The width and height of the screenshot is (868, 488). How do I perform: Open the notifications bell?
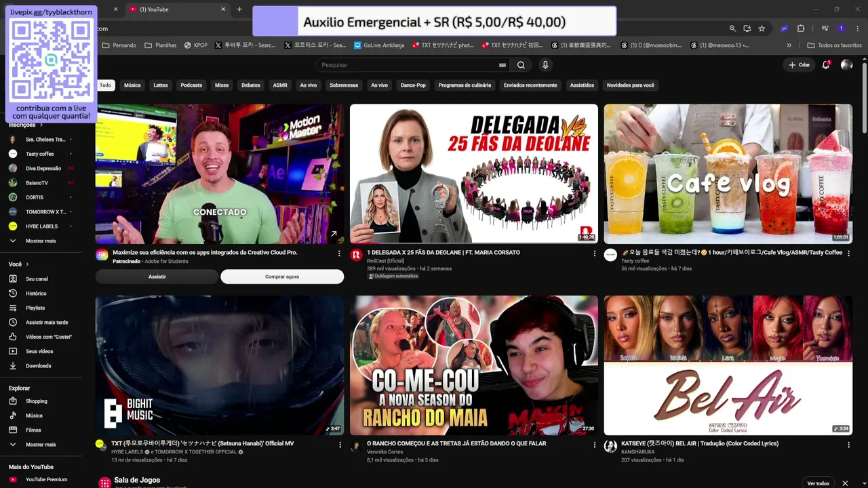[x=826, y=65]
